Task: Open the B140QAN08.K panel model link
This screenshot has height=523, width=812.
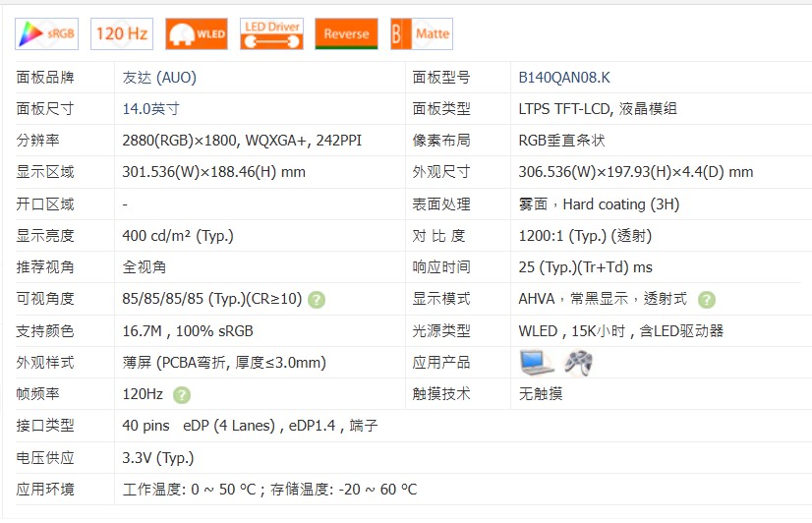Action: click(564, 78)
